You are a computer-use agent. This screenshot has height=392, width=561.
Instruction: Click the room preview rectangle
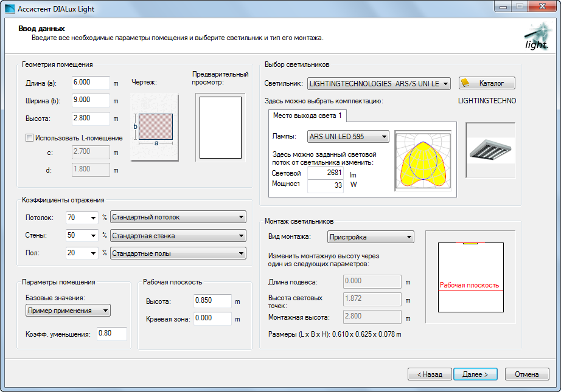(x=220, y=127)
